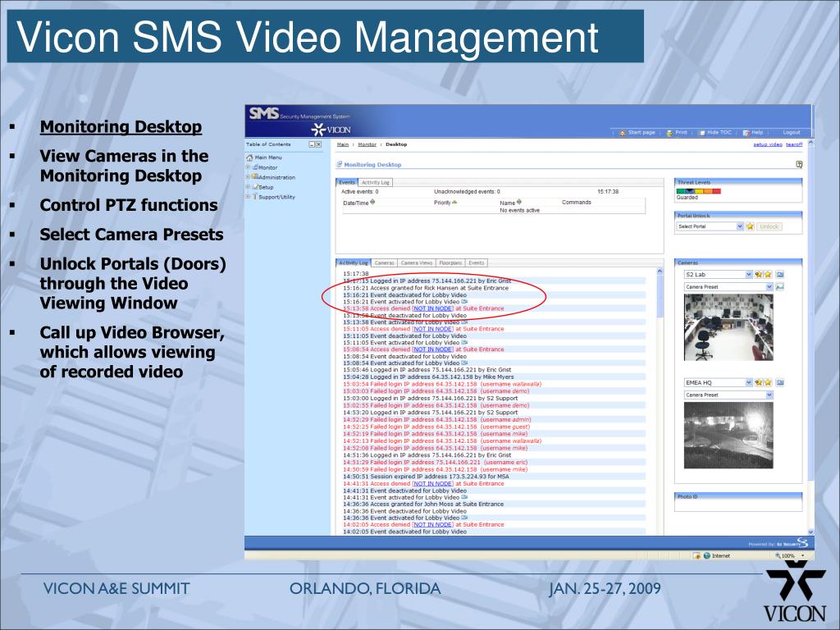Switch to the Camera Views tab
The height and width of the screenshot is (630, 840).
click(416, 263)
